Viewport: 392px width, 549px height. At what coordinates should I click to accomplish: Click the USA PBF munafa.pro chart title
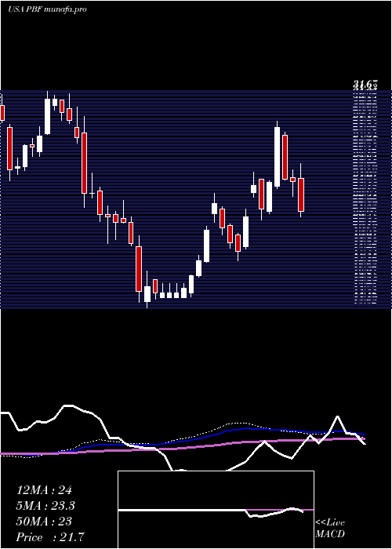click(47, 9)
